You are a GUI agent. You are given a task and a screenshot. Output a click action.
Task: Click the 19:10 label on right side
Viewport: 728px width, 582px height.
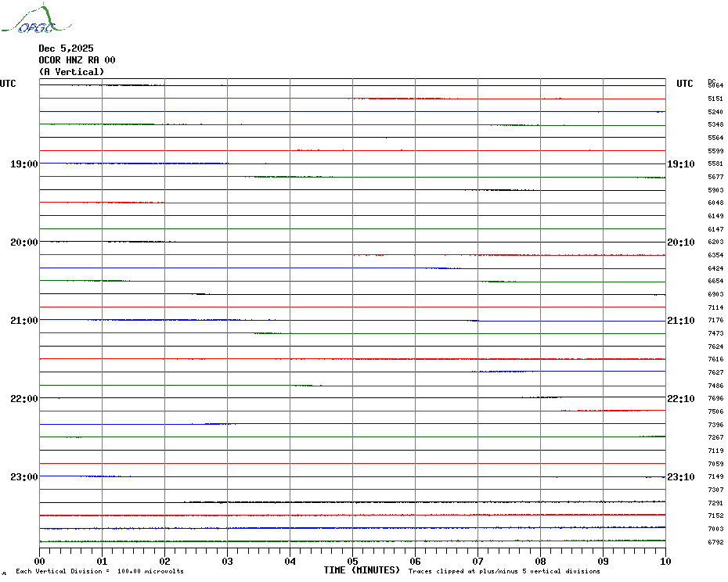pos(680,164)
